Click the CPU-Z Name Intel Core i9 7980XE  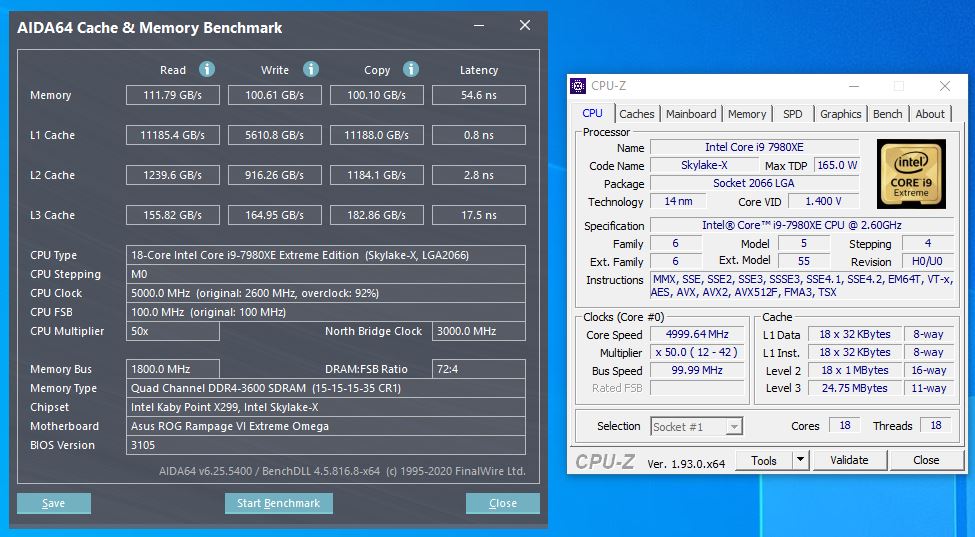click(x=754, y=147)
